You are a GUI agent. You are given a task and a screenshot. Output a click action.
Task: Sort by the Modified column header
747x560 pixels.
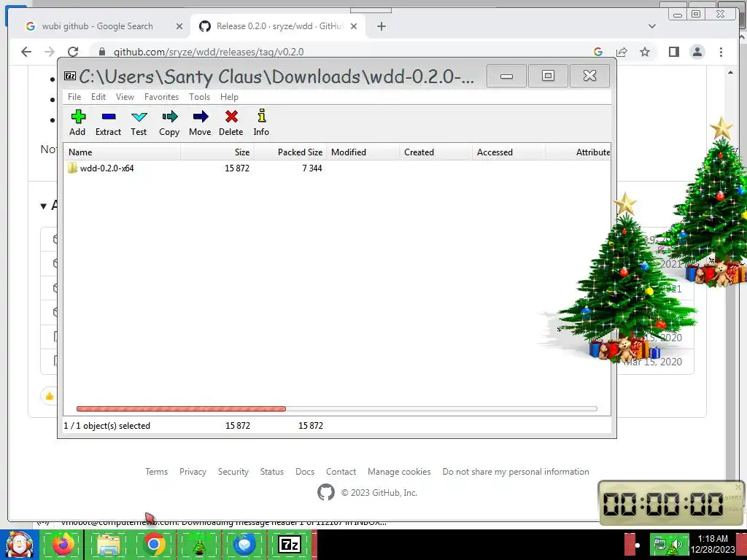coord(363,152)
